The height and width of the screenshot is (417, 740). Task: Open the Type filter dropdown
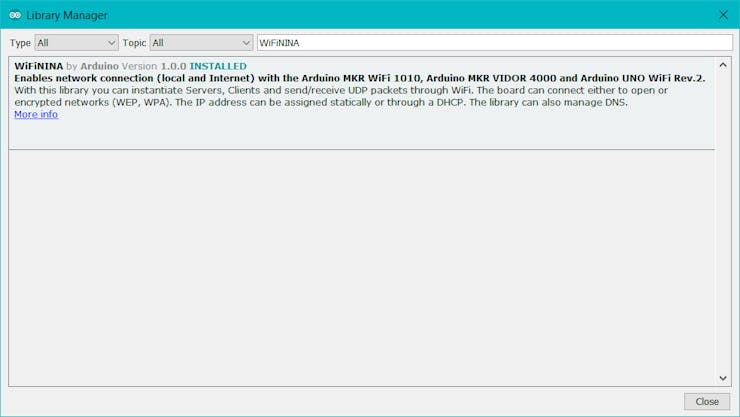click(76, 43)
